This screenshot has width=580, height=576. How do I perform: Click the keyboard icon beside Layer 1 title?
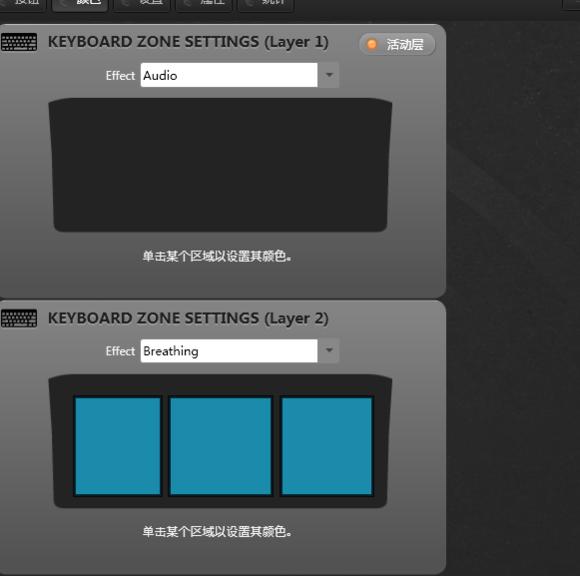(19, 42)
